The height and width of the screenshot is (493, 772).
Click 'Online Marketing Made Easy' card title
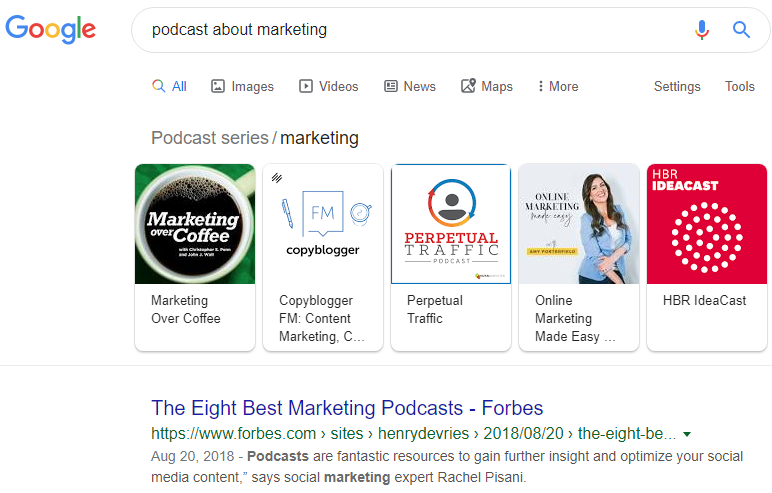pos(575,318)
